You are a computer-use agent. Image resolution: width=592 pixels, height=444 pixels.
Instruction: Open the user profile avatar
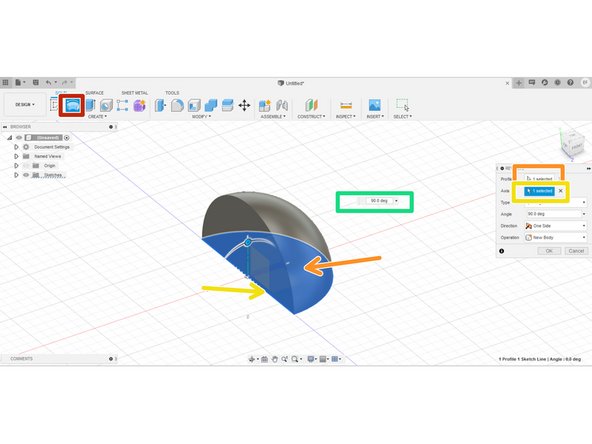(585, 83)
